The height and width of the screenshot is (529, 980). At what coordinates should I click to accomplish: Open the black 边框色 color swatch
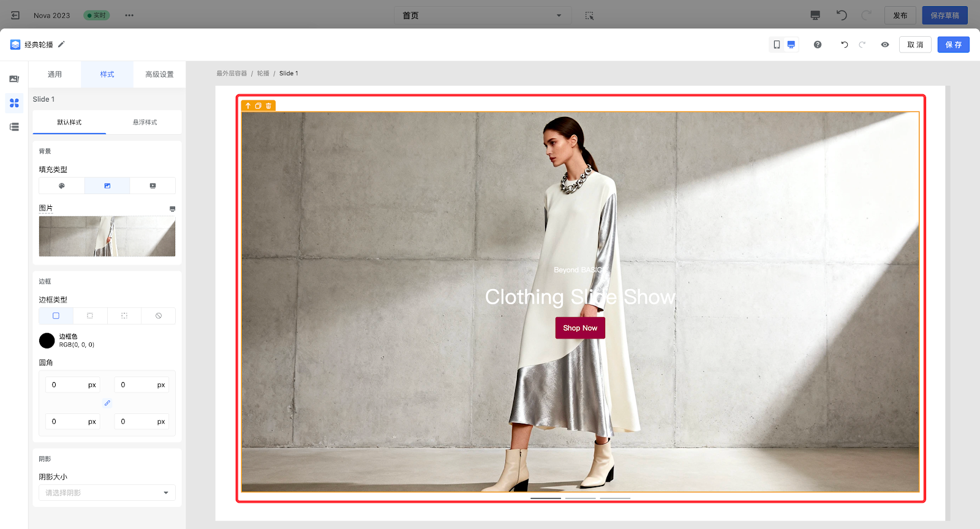click(x=47, y=340)
